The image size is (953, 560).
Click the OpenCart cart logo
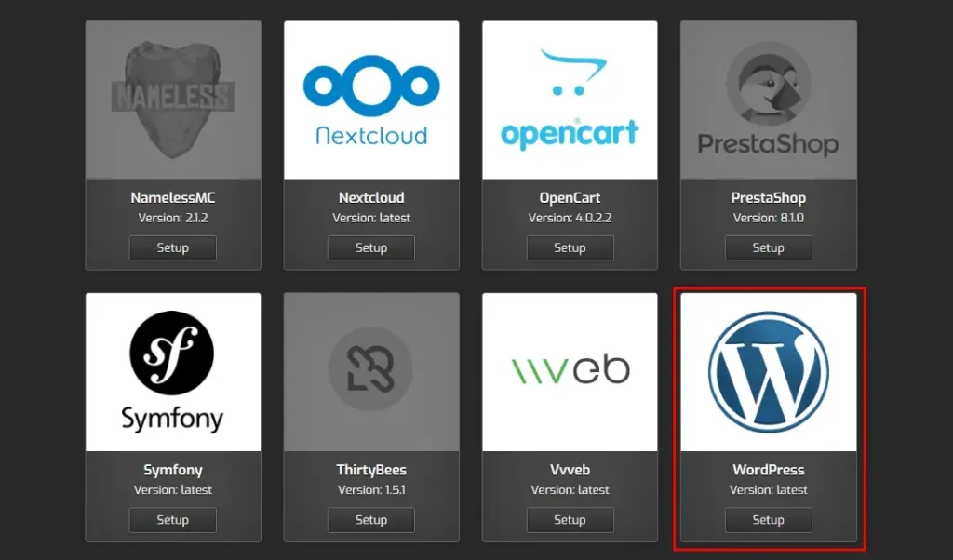(x=570, y=100)
